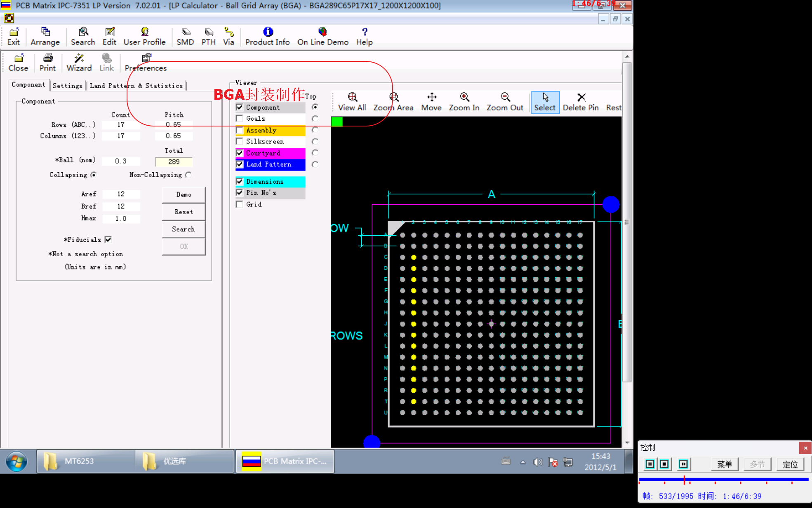Open Product Info
This screenshot has height=508, width=812.
pos(268,36)
